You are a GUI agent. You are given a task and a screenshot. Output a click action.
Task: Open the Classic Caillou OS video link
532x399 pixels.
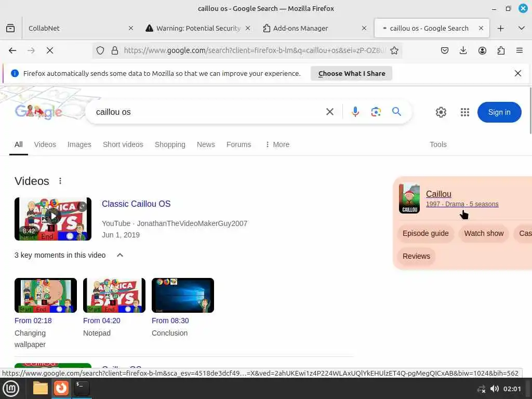tap(136, 204)
